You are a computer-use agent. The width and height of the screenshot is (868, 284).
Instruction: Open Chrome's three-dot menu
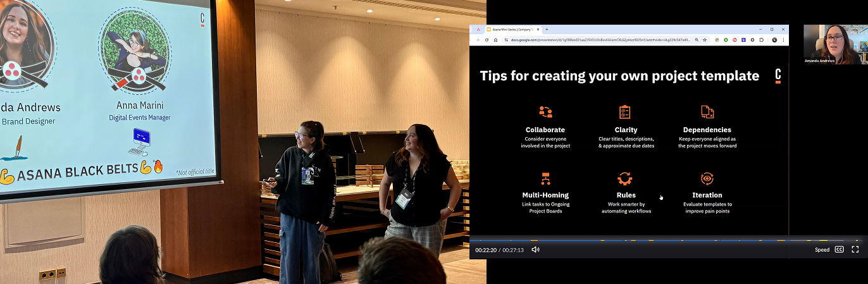784,40
